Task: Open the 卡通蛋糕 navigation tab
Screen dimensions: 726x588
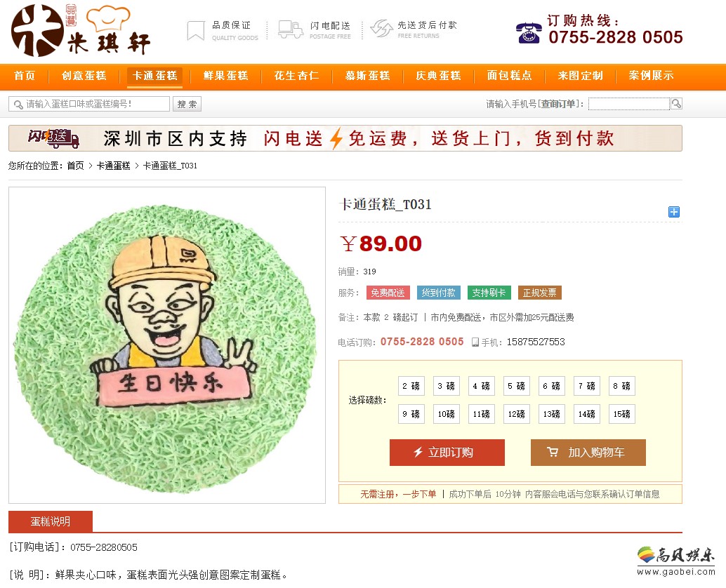Action: tap(154, 76)
